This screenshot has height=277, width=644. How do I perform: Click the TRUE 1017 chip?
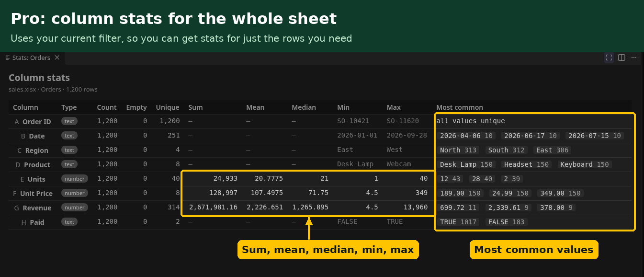pos(458,222)
